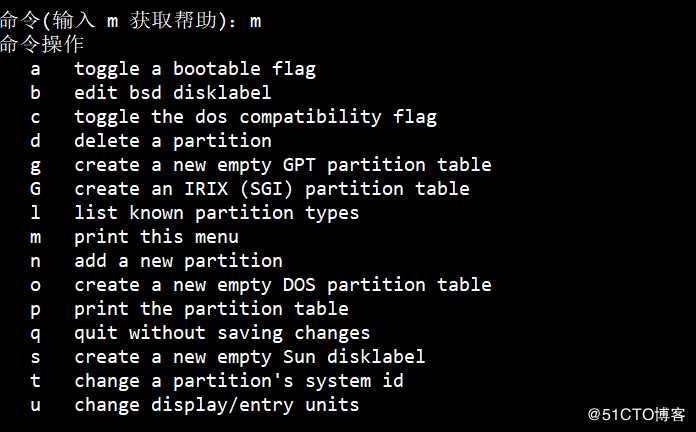Click 'create a new empty DOS partition table'
Viewport: 696px width, 432px height.
(x=283, y=285)
